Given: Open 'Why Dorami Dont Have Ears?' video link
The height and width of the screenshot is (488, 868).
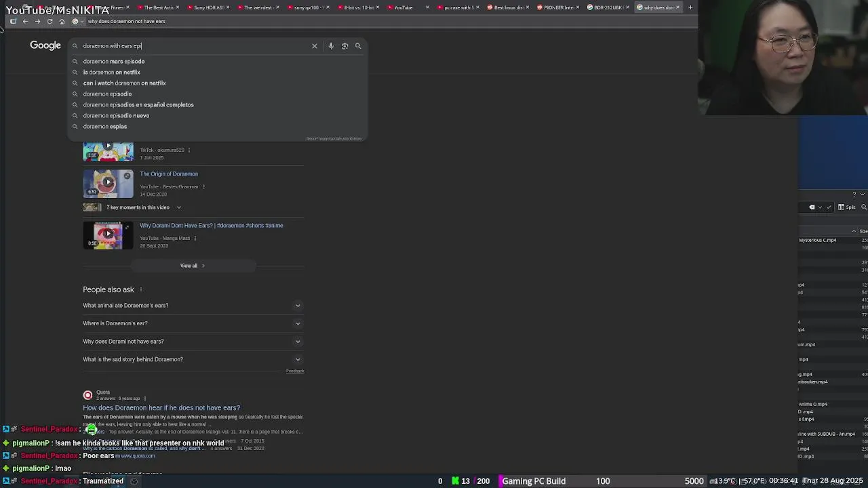Looking at the screenshot, I should pos(212,226).
